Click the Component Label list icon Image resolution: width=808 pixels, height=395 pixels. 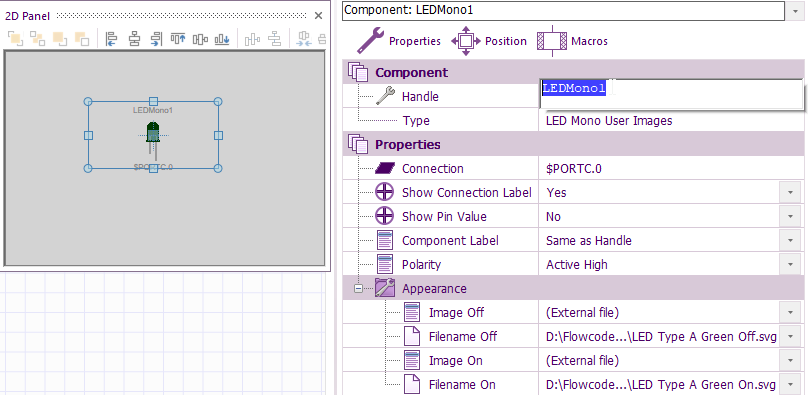[385, 241]
